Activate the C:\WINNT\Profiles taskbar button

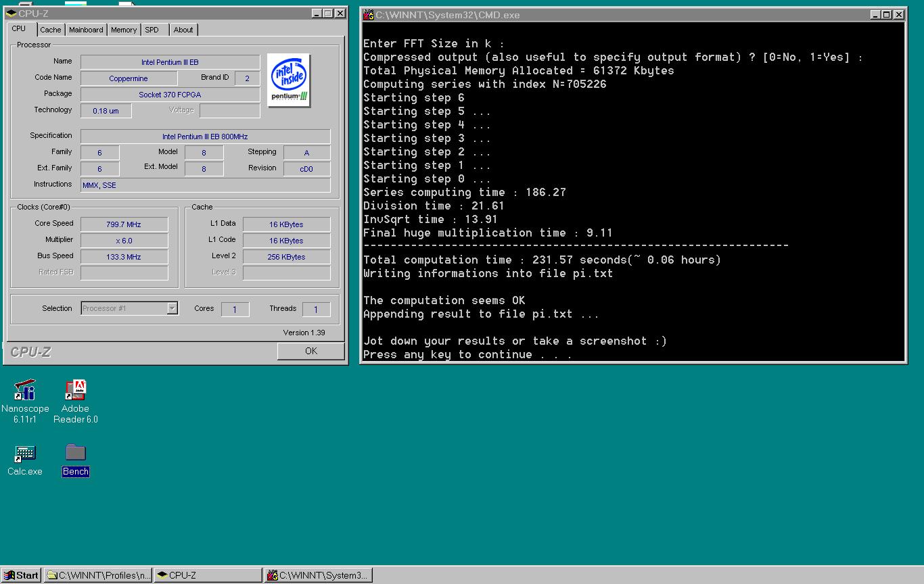tap(98, 575)
